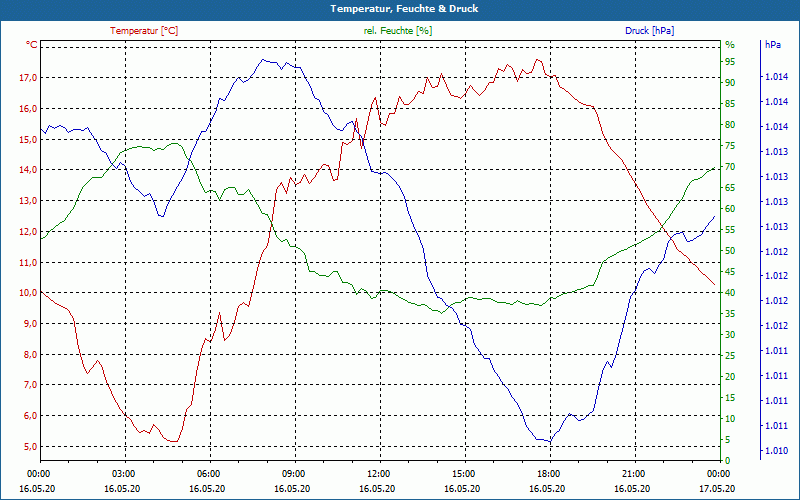This screenshot has height=500, width=800.
Task: Click the 13,0 tick on temperature axis
Action: pos(28,201)
